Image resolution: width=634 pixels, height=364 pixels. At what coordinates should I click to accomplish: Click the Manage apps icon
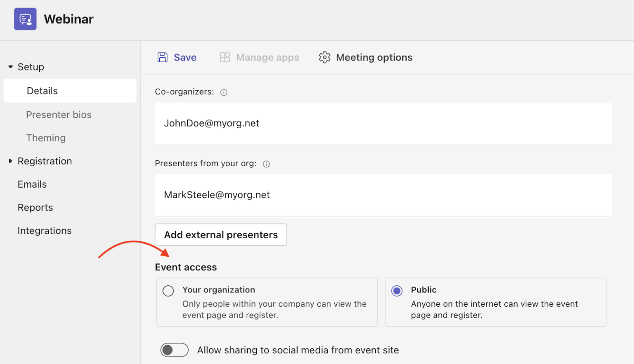tap(225, 57)
